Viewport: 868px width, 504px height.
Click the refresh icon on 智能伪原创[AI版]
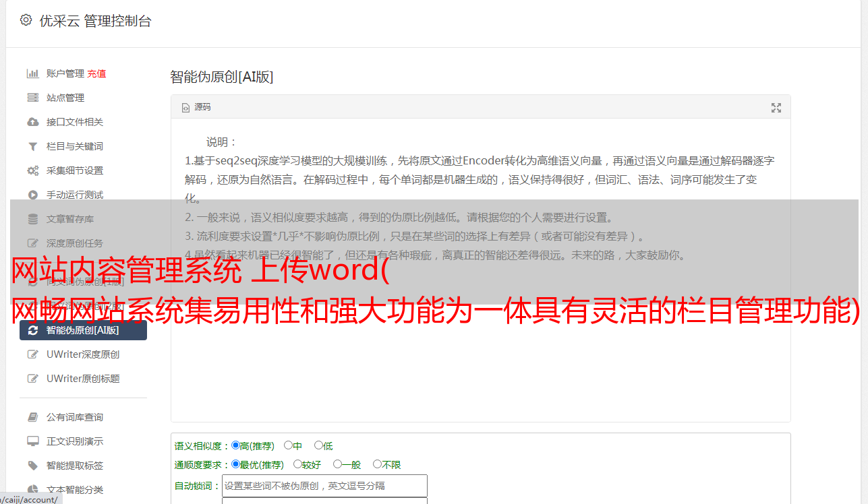[x=33, y=330]
